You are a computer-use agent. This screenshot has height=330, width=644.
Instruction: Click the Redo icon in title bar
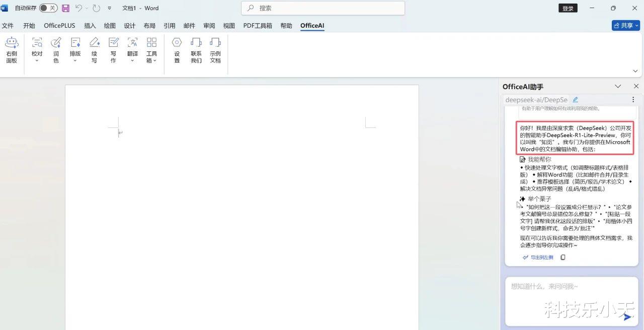click(x=97, y=8)
